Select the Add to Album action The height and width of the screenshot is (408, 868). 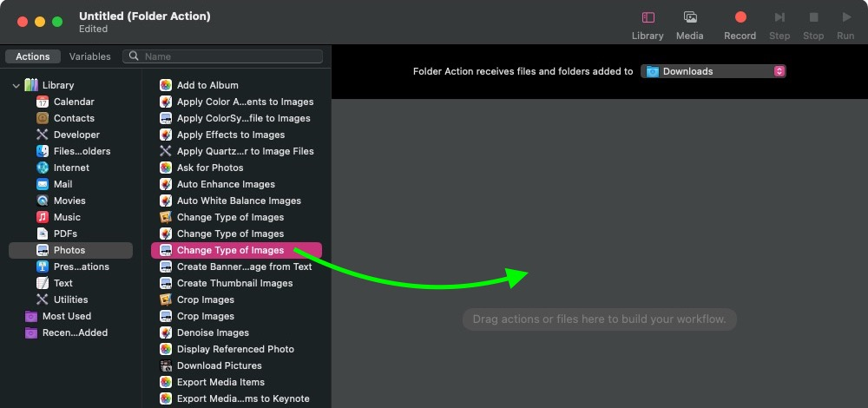click(207, 85)
